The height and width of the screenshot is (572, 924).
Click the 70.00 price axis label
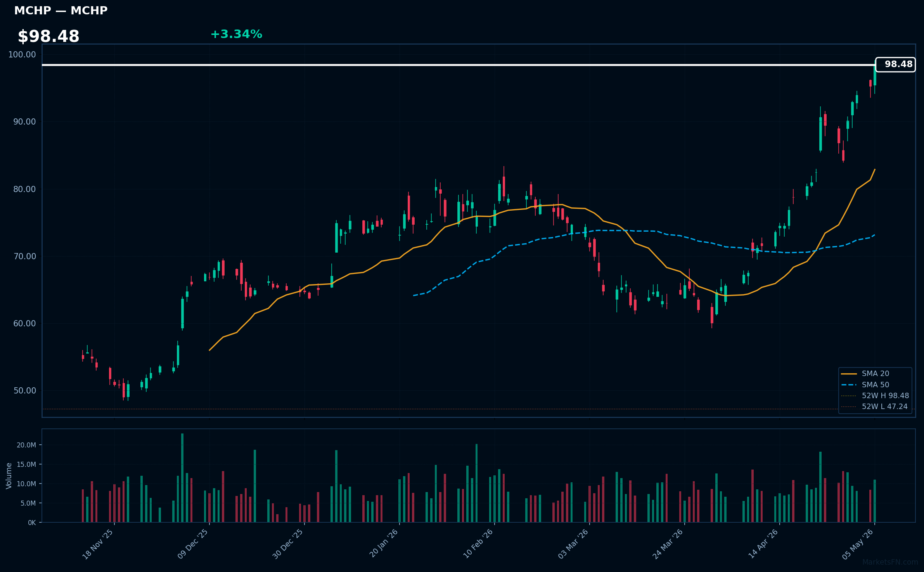(x=24, y=256)
